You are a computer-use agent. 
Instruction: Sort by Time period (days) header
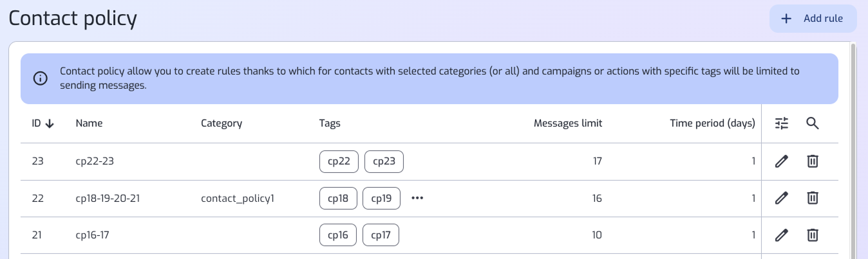point(712,123)
